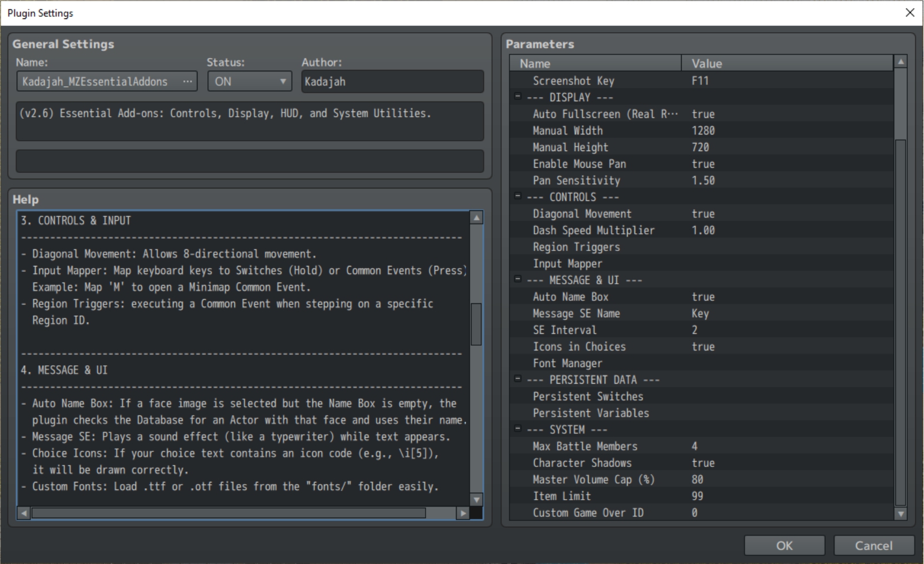Click the Cancel button

click(874, 546)
